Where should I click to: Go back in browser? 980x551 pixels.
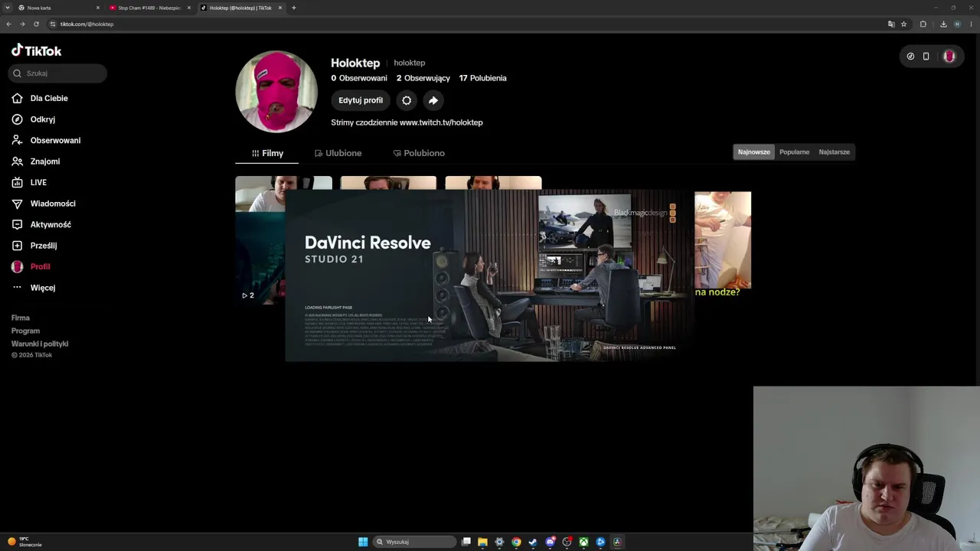click(8, 24)
